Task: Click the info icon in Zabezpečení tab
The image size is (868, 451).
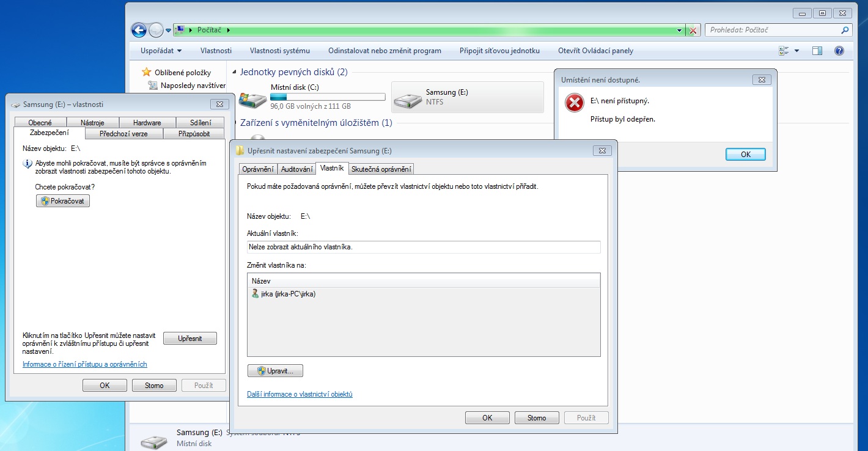Action: click(x=28, y=163)
